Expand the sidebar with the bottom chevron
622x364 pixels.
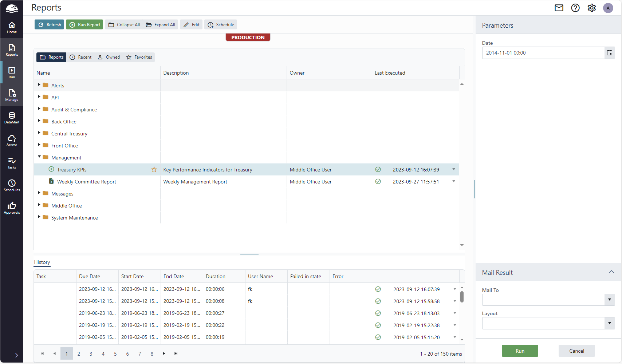pyautogui.click(x=16, y=355)
